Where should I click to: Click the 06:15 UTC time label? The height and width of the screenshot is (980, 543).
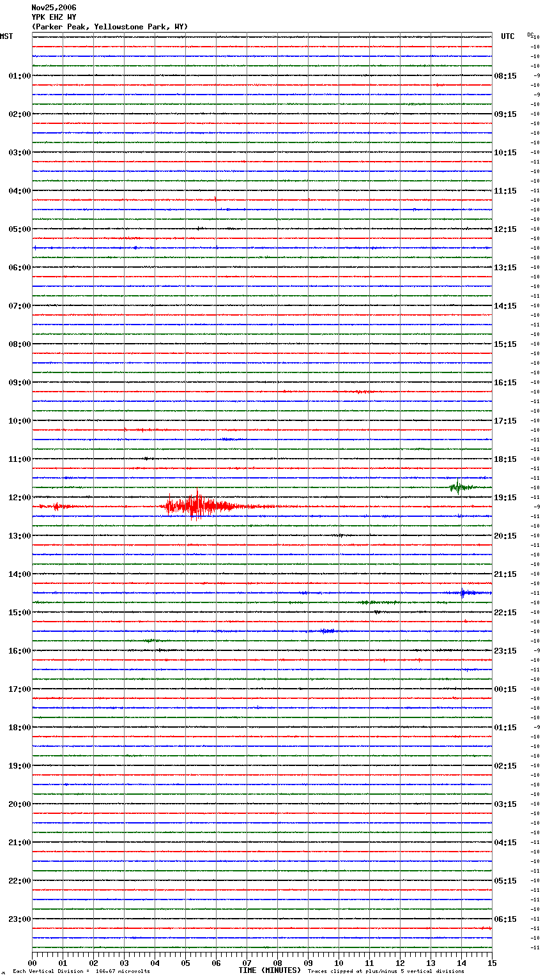505,919
